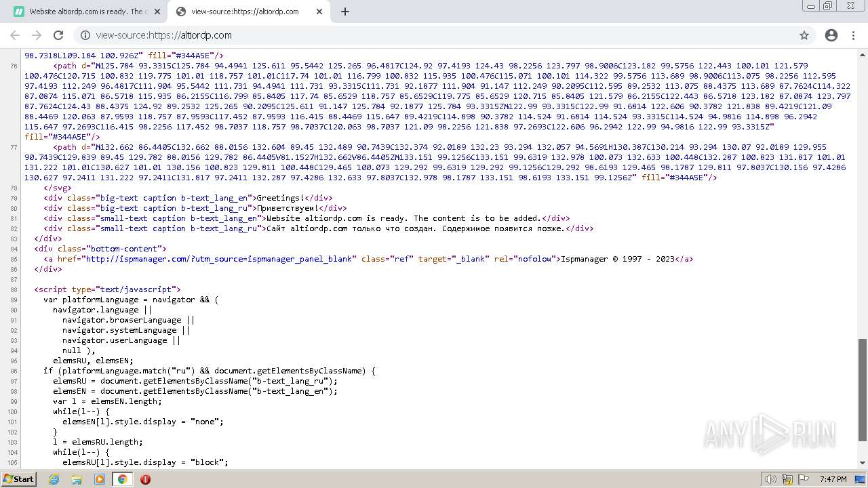The height and width of the screenshot is (488, 868).
Task: Click 'var l = elemsEN.length;' line
Action: point(107,401)
